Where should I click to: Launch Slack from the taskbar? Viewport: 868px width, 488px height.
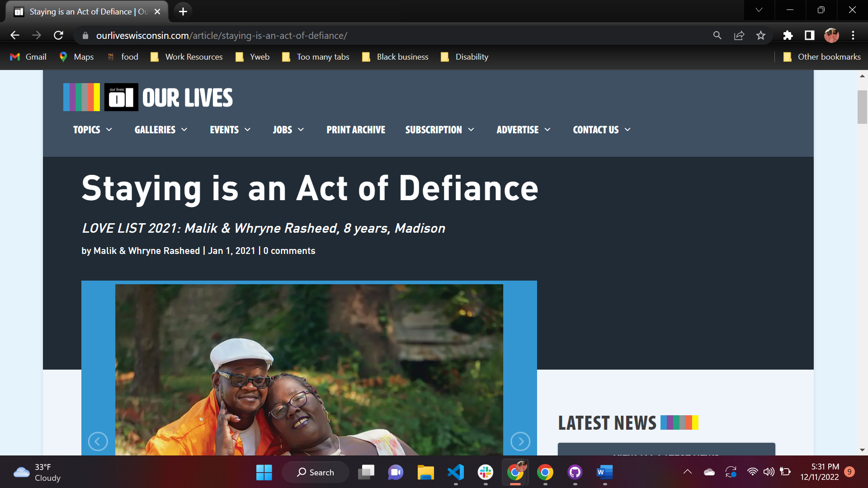(x=486, y=472)
